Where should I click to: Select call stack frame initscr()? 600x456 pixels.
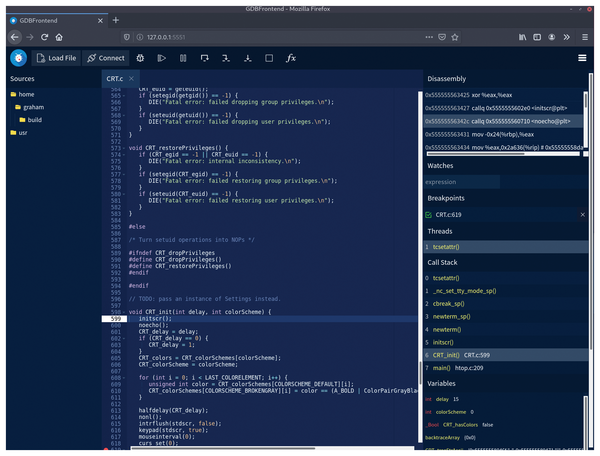(x=506, y=342)
